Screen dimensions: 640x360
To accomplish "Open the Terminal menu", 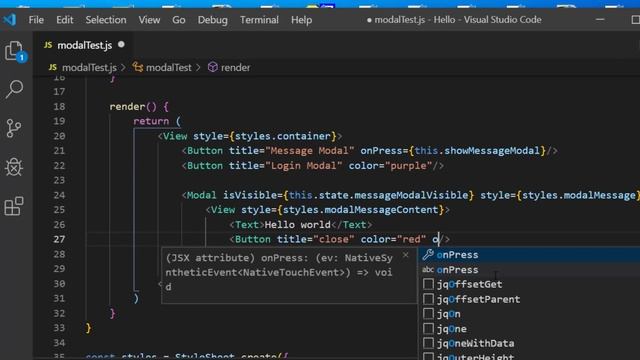I will coord(259,20).
